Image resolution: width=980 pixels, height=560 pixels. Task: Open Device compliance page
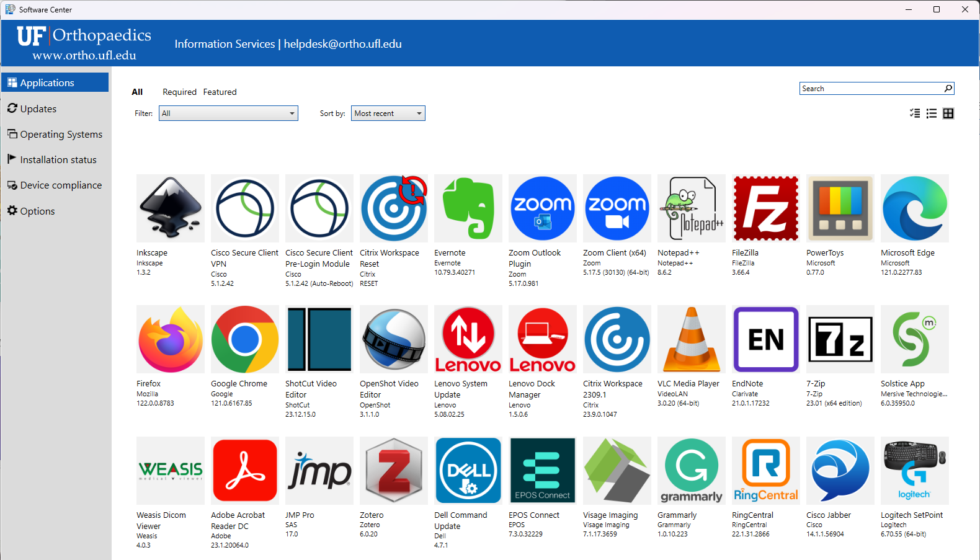coord(55,185)
